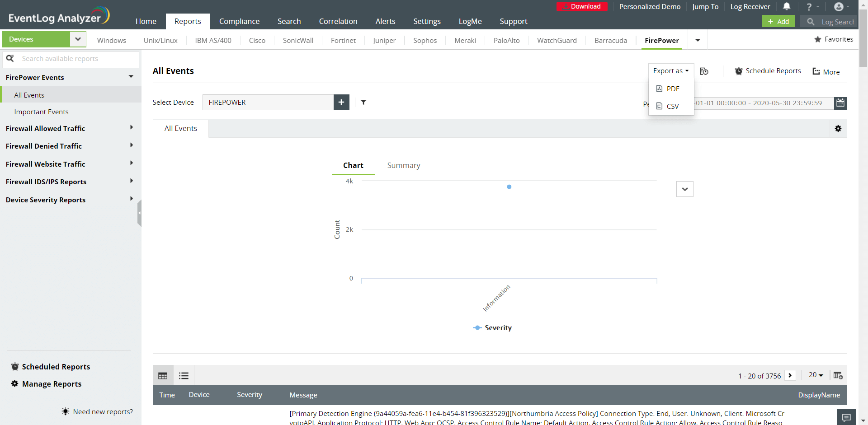The width and height of the screenshot is (868, 425).
Task: Expand Firewall Denied Traffic reports
Action: coord(132,145)
